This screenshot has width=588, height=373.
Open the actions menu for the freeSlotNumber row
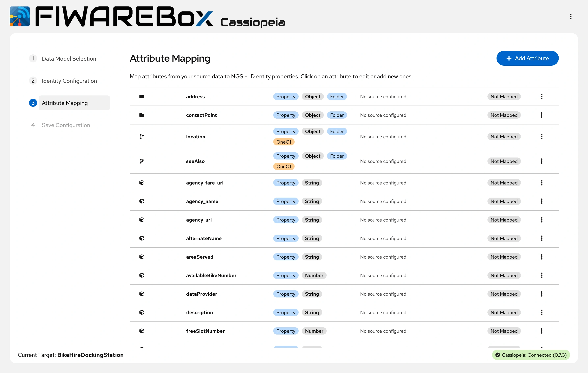coord(541,331)
